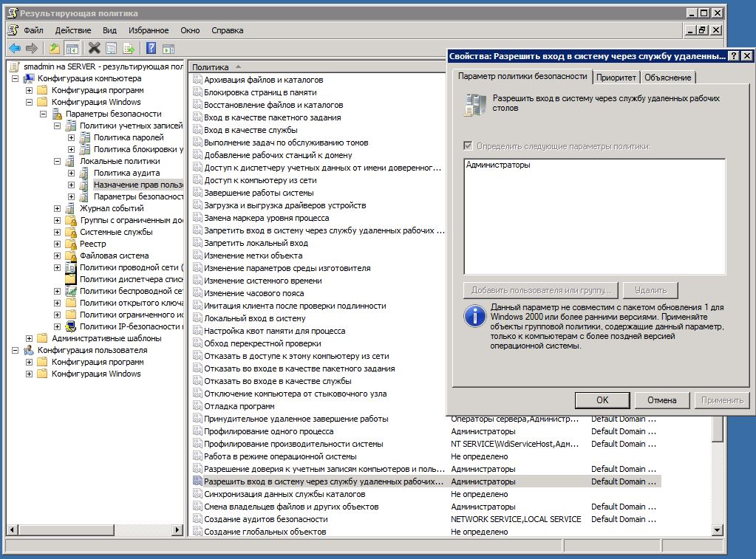Go back with the blue arrow toolbar icon
The height and width of the screenshot is (559, 756).
coord(15,48)
